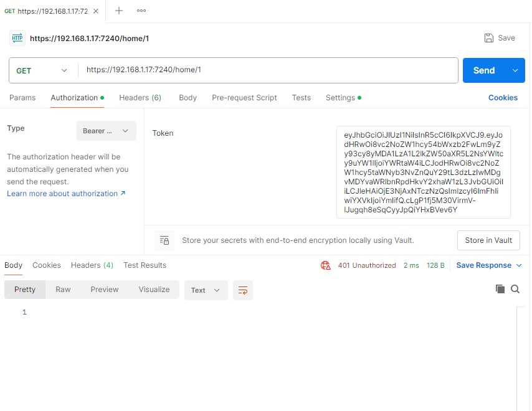Expand the Save Response options chevron
This screenshot has width=532, height=411.
point(519,265)
